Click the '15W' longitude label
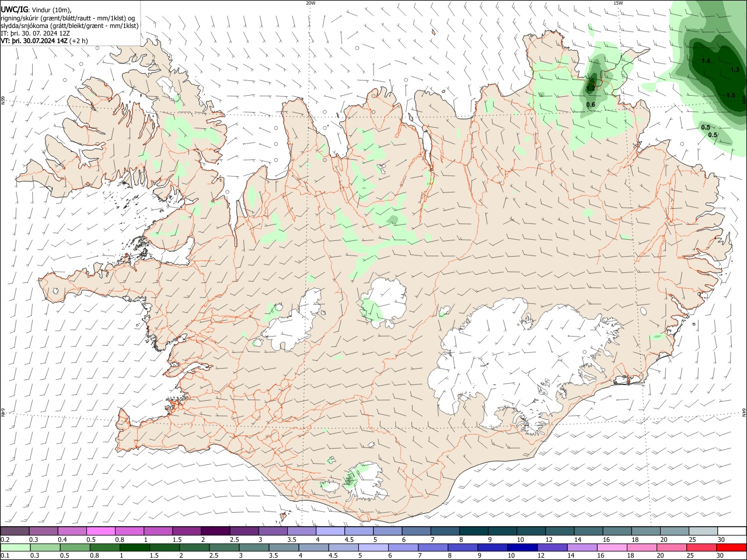Image resolution: width=747 pixels, height=560 pixels. coord(618,3)
